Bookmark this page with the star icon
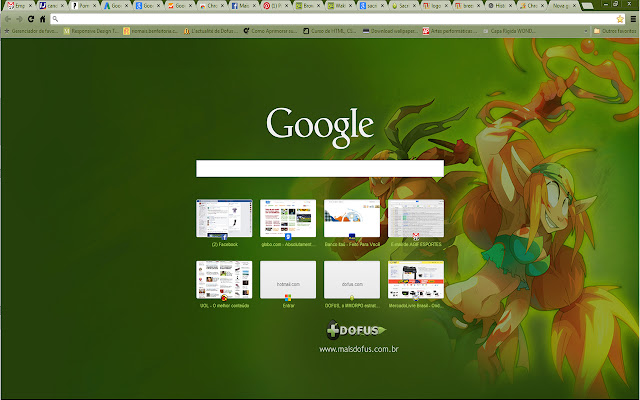The width and height of the screenshot is (640, 400). pyautogui.click(x=620, y=19)
